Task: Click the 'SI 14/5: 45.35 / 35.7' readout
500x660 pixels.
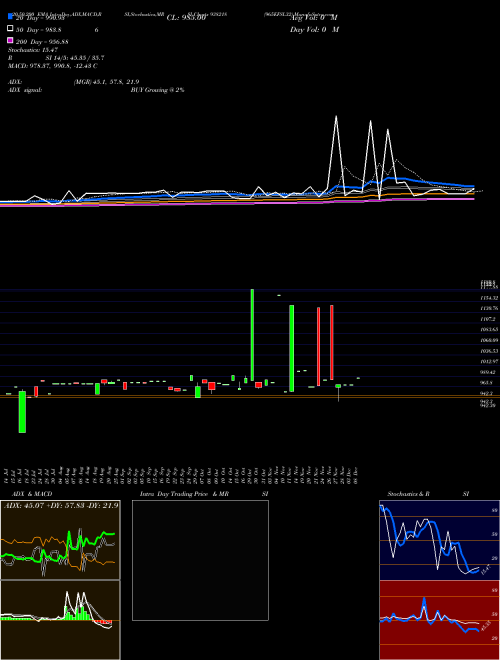Action: point(75,58)
